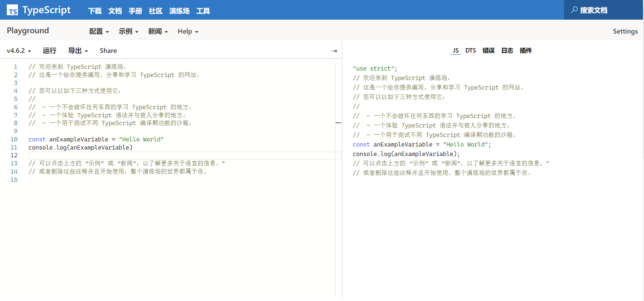Expand the 新闻 dropdown menu

point(158,31)
